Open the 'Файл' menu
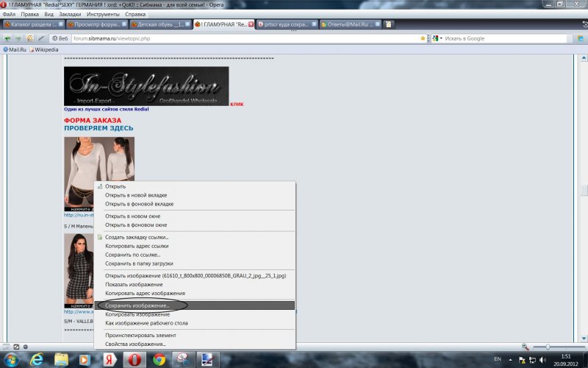 click(9, 14)
